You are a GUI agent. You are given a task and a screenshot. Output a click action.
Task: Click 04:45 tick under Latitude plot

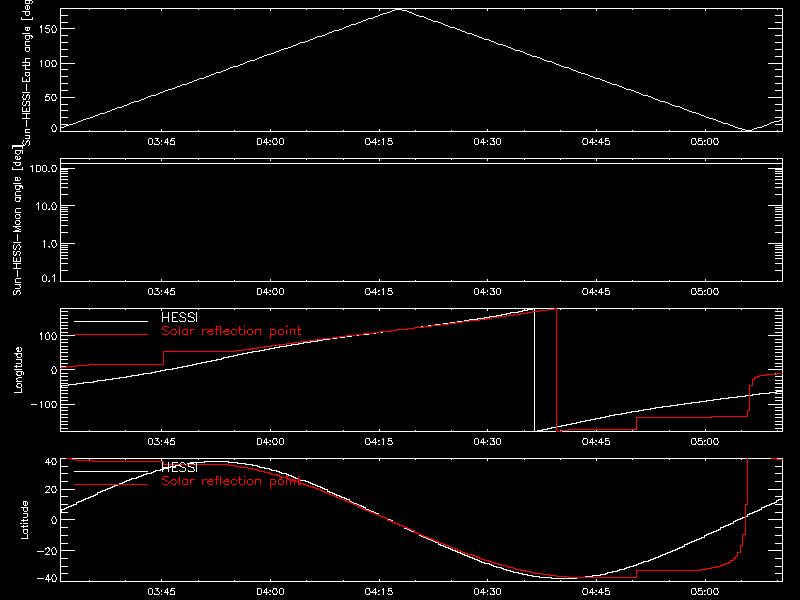[596, 592]
